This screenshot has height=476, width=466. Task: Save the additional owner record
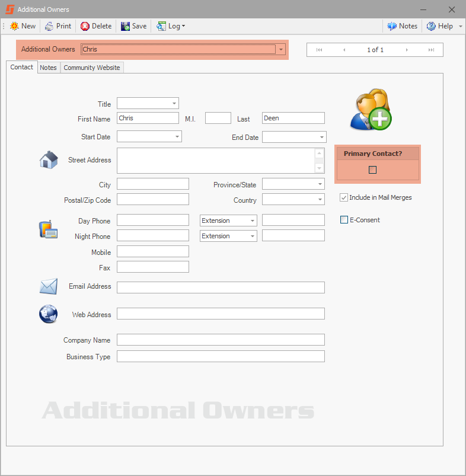134,26
